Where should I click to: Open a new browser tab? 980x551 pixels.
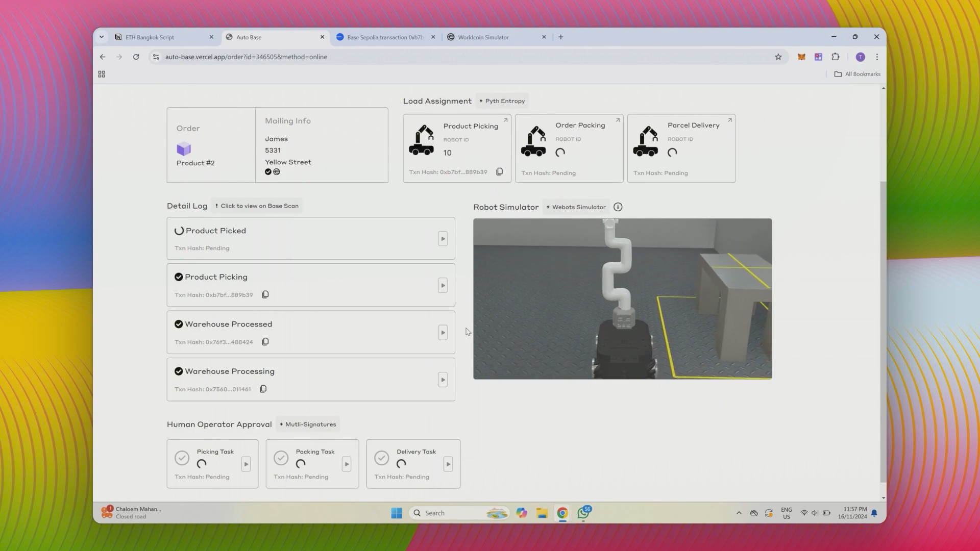[560, 37]
